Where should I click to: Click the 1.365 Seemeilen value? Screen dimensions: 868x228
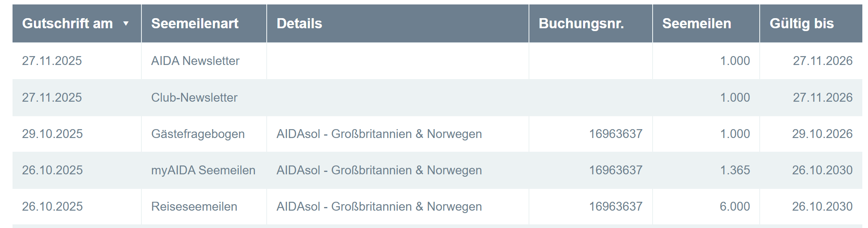[x=735, y=170]
